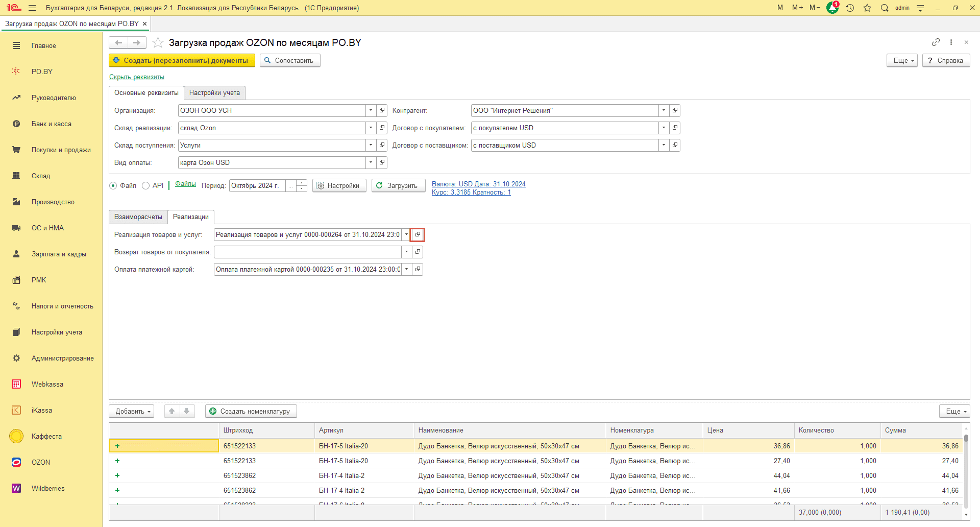
Task: Move the row up with the arrow
Action: (x=172, y=411)
